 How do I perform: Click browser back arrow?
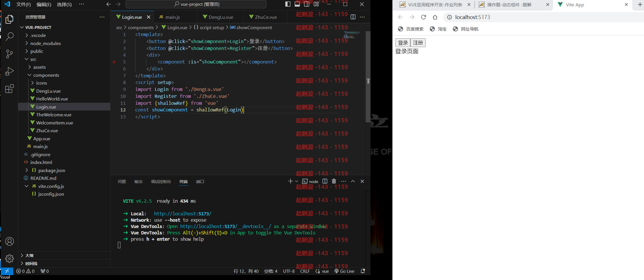[400, 17]
